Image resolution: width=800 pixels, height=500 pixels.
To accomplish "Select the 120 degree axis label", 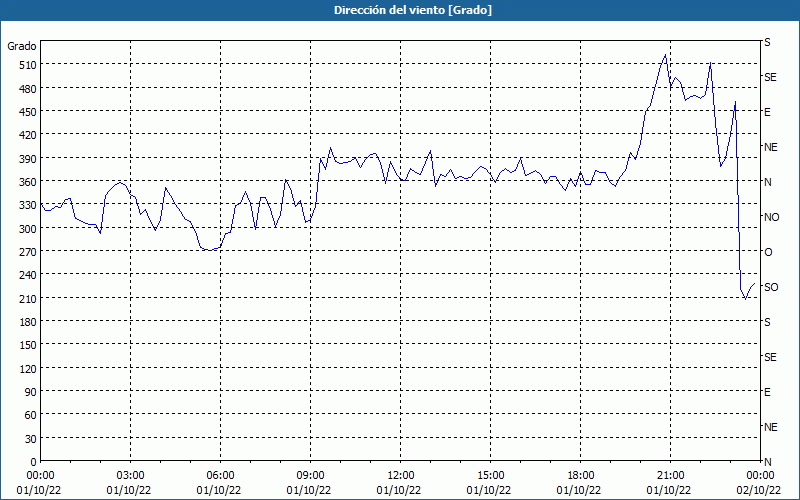I will [x=28, y=368].
